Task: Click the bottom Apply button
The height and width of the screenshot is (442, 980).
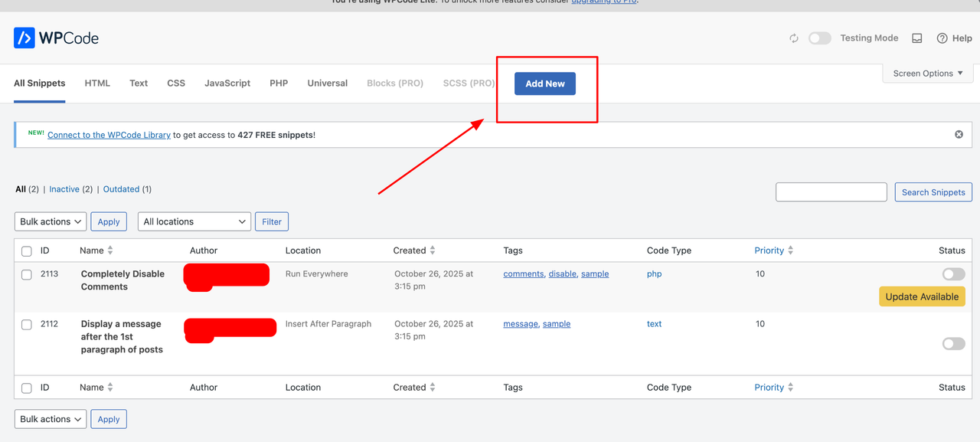Action: [109, 419]
